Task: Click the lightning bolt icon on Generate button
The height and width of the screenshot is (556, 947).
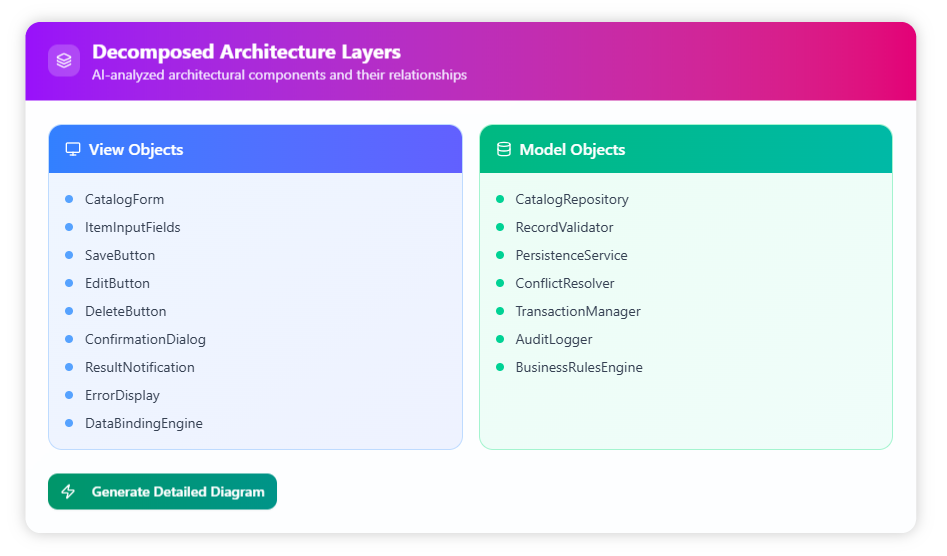Action: pyautogui.click(x=69, y=492)
